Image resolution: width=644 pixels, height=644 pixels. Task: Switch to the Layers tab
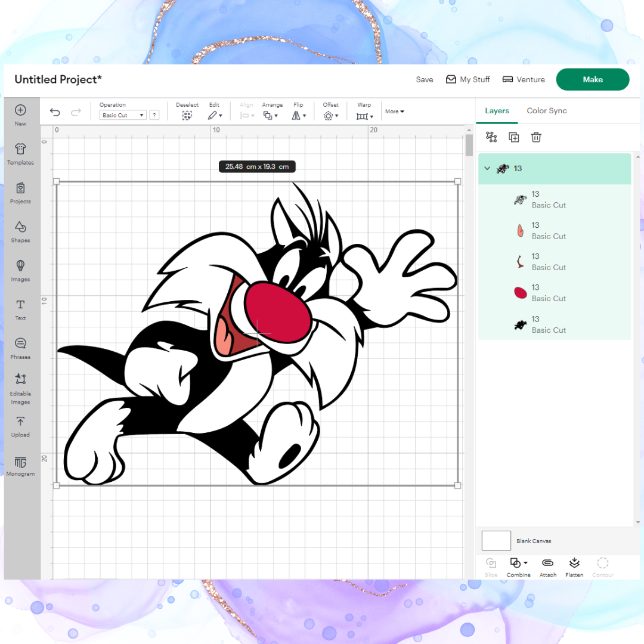click(497, 111)
